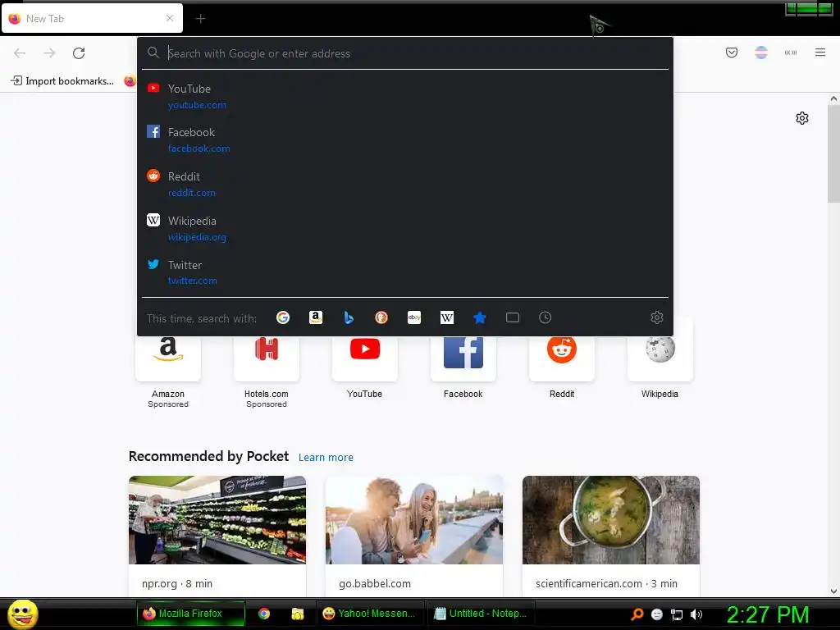Click the vertical scrollbar thumb
Viewport: 840px width, 630px height.
pos(833,153)
